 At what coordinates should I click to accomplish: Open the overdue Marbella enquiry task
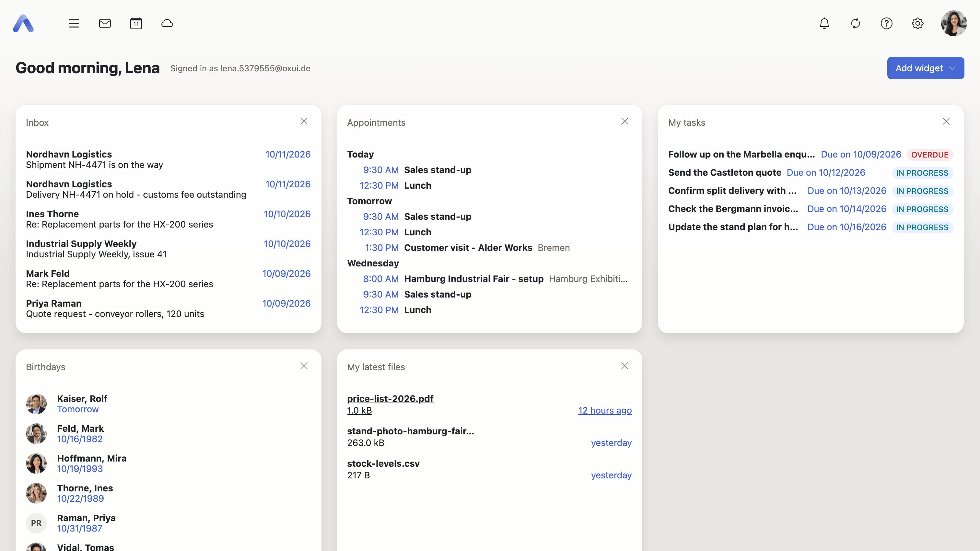point(811,155)
